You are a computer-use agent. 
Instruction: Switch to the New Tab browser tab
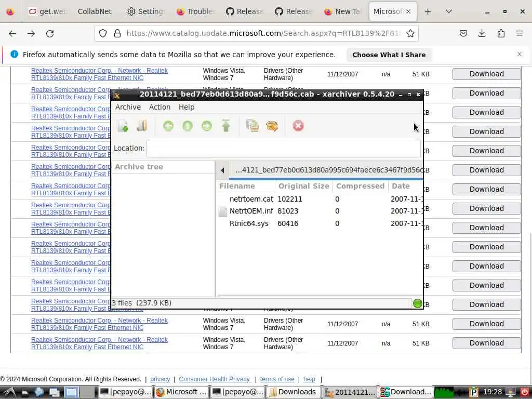click(x=343, y=11)
